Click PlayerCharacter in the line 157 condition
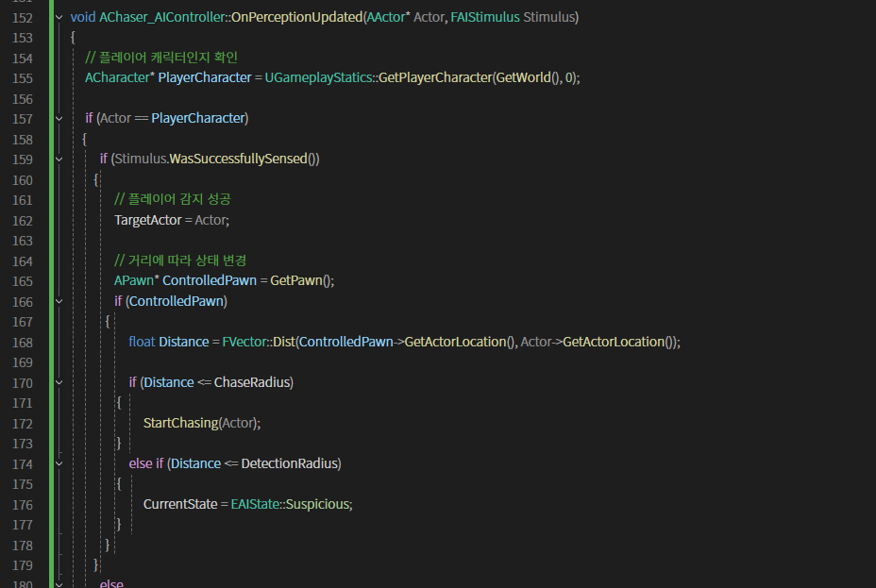This screenshot has width=876, height=588. click(198, 118)
